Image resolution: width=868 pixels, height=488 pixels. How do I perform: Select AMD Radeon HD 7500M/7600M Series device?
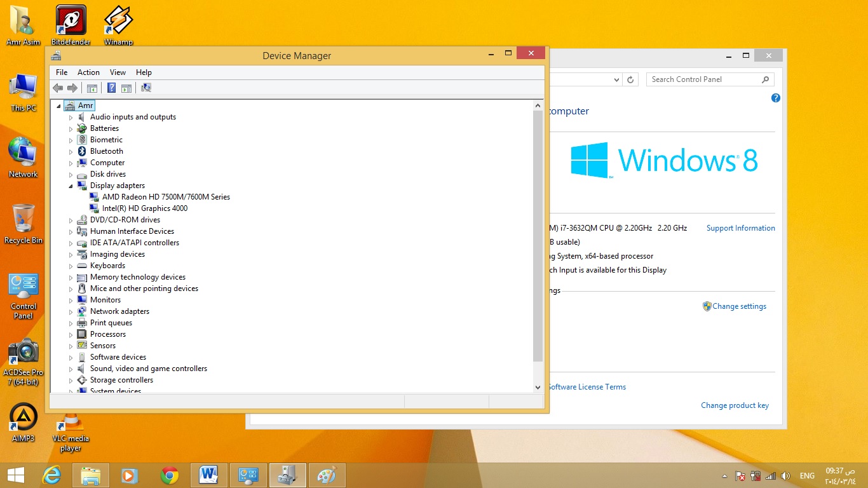(x=166, y=197)
